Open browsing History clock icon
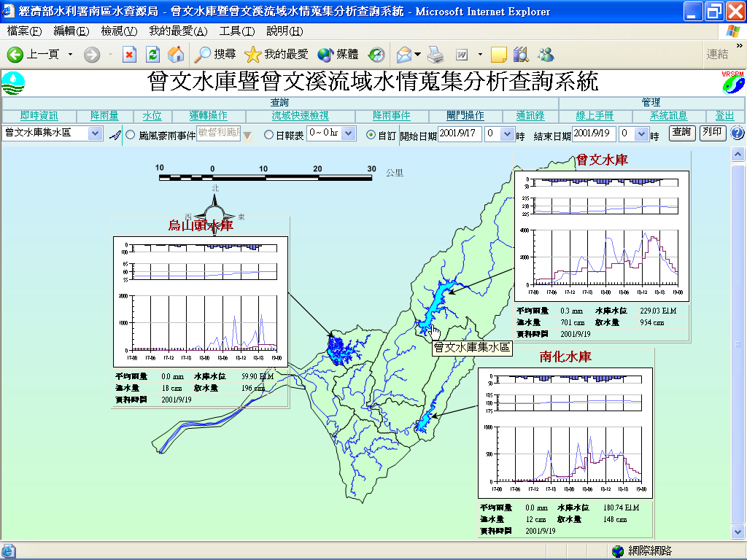Screen dimensions: 747x560 [376, 55]
